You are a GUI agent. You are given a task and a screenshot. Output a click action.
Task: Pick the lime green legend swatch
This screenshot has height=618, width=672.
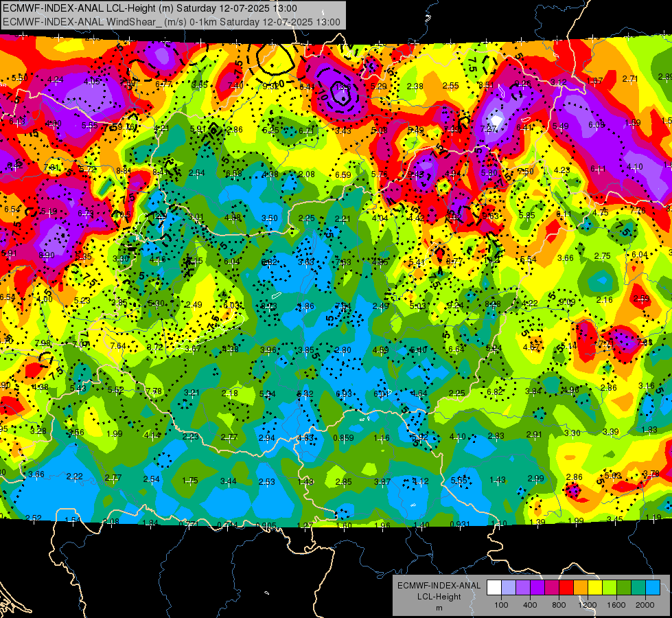click(610, 588)
